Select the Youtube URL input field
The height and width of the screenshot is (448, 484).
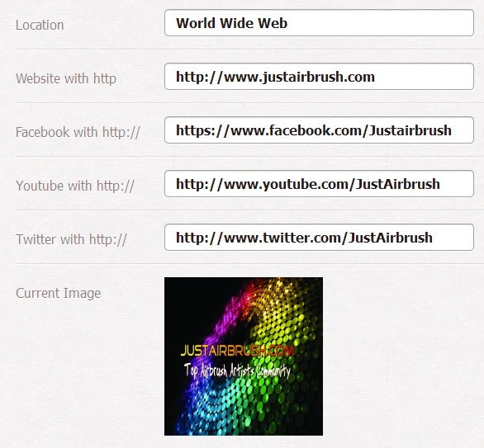coord(319,184)
